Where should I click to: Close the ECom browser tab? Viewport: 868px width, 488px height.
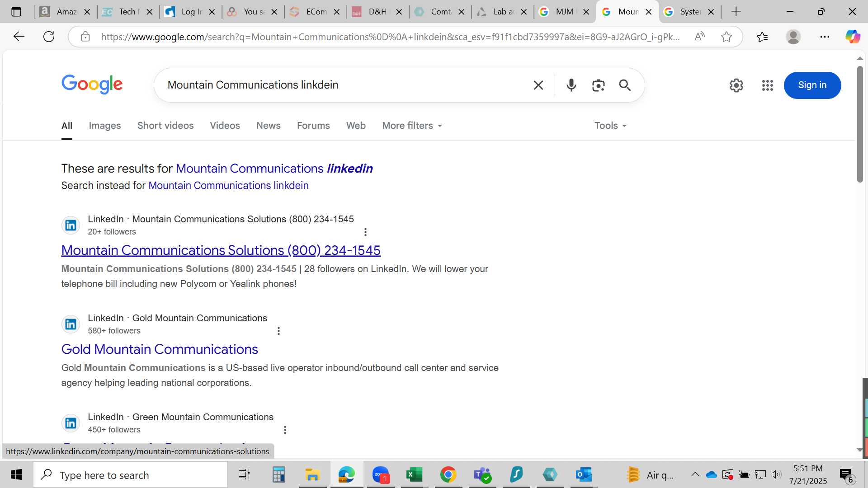[x=336, y=12]
